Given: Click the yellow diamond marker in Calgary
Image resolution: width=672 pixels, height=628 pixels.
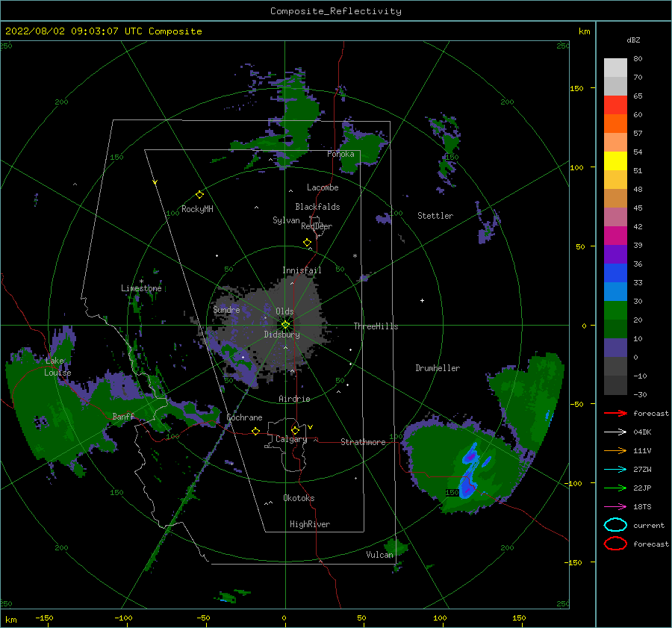Looking at the screenshot, I should (295, 430).
